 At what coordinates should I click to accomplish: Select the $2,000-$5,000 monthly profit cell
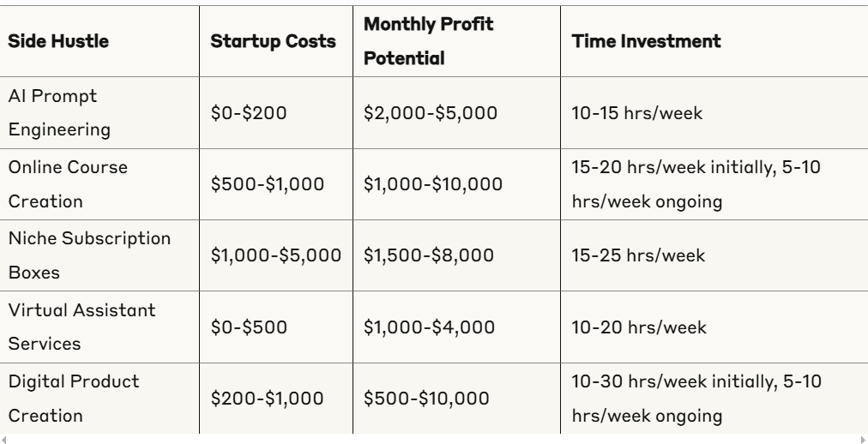click(431, 113)
